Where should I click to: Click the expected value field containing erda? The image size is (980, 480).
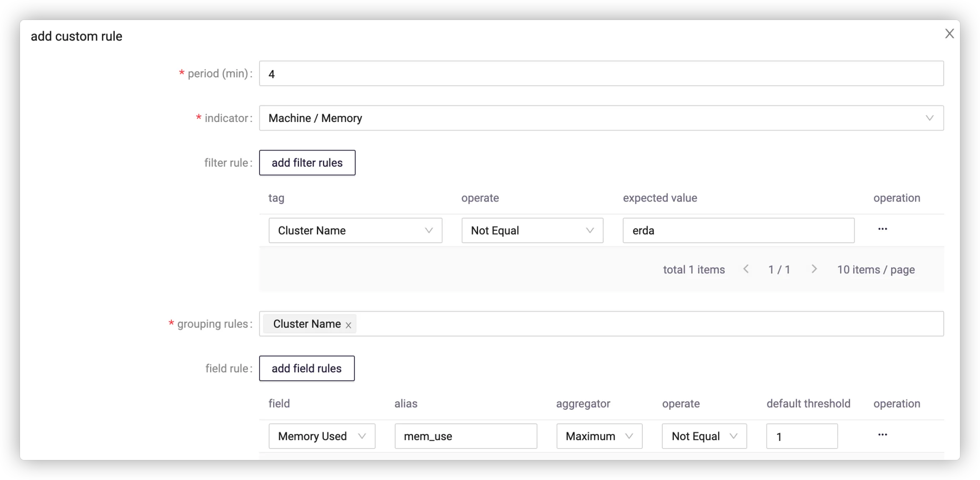coord(738,230)
